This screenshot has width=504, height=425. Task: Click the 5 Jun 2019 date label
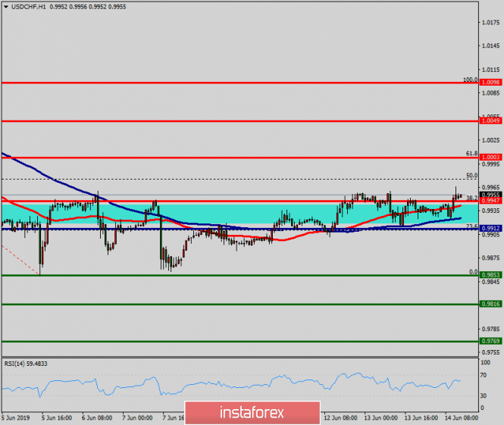(15, 417)
